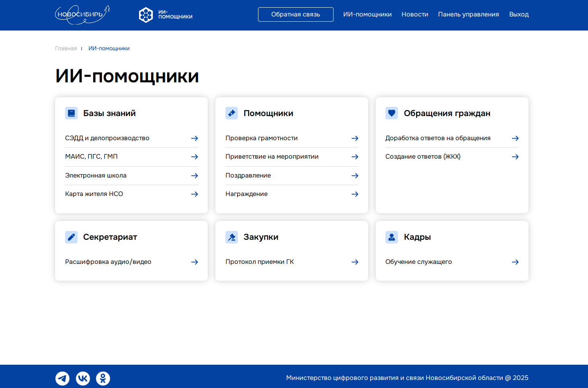Click the Секретариат card heading
This screenshot has width=588, height=388.
click(x=110, y=237)
